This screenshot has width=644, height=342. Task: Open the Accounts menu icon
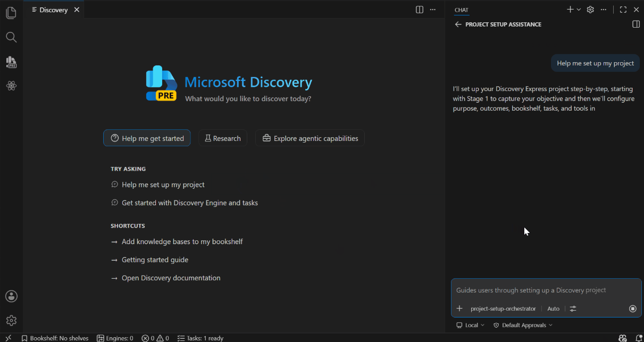[11, 296]
